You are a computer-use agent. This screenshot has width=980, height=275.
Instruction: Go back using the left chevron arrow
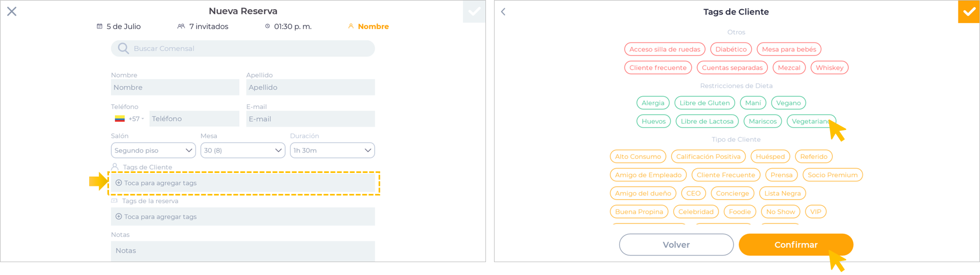pos(503,12)
